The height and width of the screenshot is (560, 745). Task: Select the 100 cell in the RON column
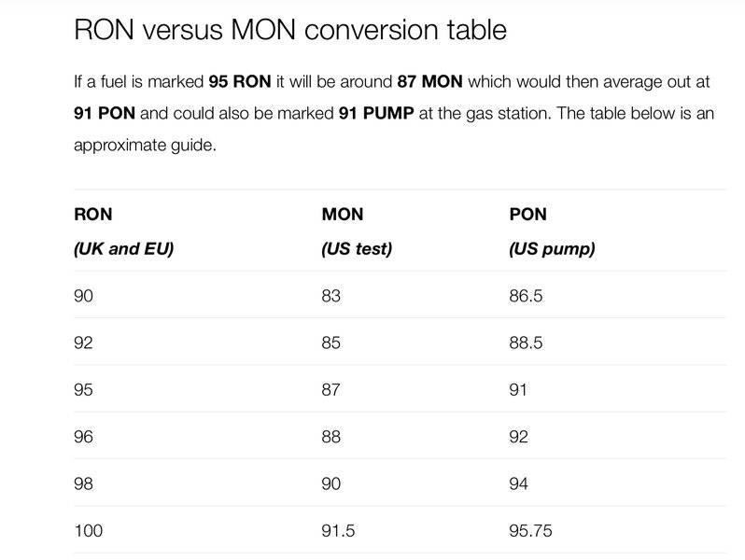tap(88, 531)
